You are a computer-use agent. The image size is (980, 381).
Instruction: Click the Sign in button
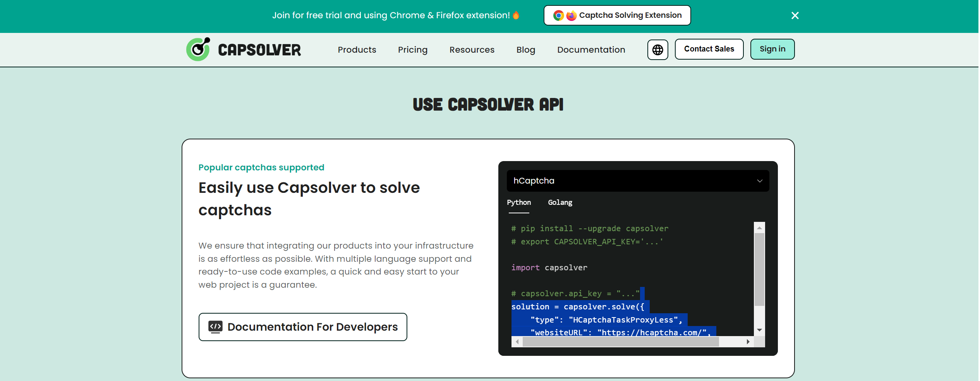coord(772,49)
